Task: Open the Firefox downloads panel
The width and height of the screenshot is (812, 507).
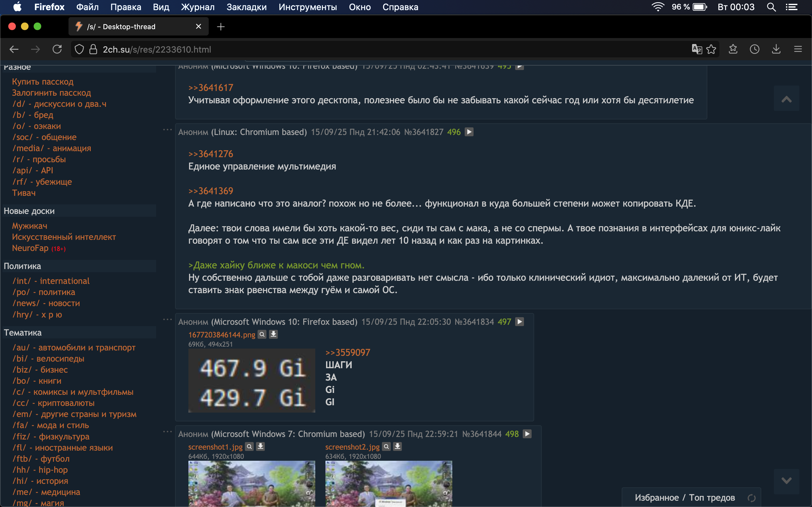Action: click(x=776, y=49)
